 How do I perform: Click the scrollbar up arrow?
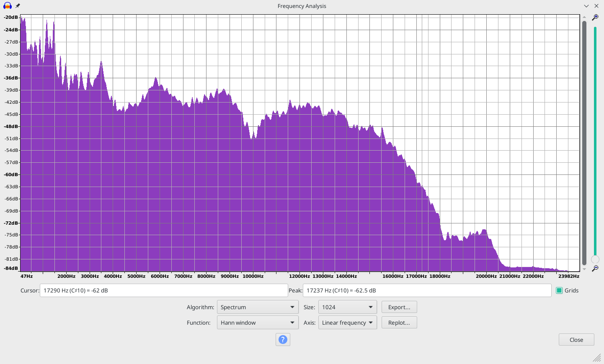tap(584, 17)
